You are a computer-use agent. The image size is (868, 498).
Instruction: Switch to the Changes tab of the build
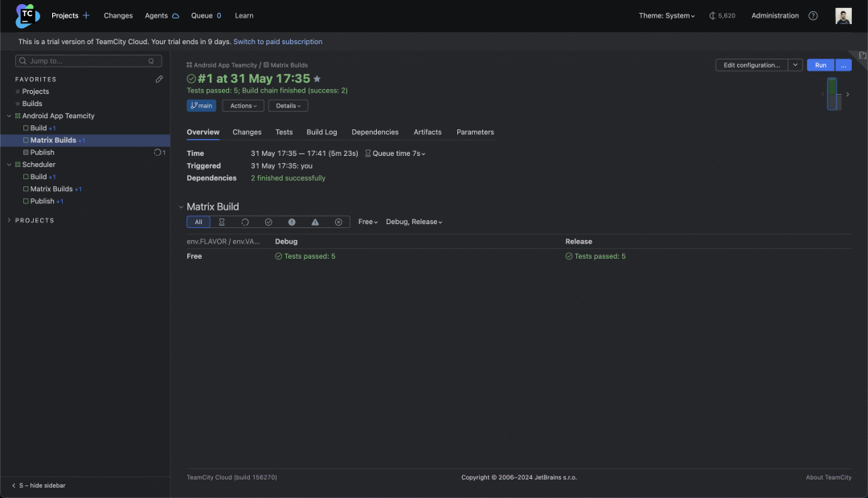247,133
